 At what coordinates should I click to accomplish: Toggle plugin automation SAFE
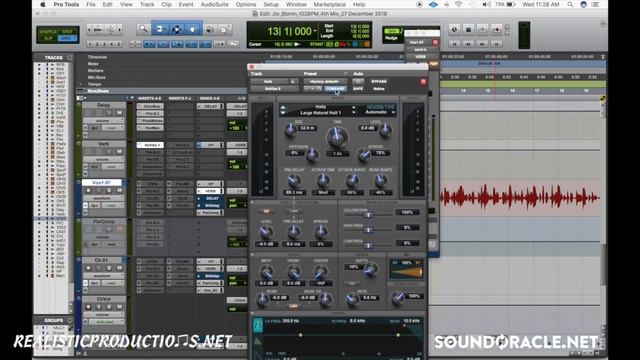click(x=358, y=89)
